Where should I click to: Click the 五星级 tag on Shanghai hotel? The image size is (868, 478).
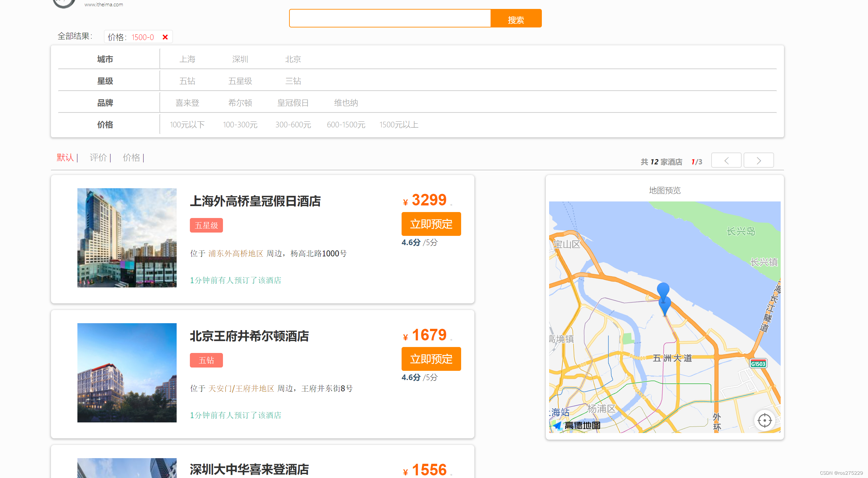tap(206, 225)
